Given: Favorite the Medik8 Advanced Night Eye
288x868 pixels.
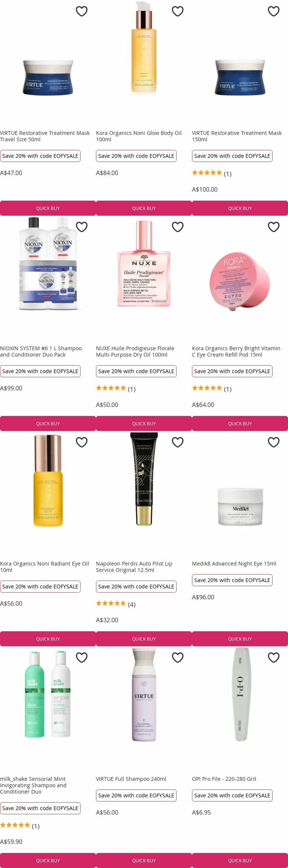Looking at the screenshot, I should (274, 442).
